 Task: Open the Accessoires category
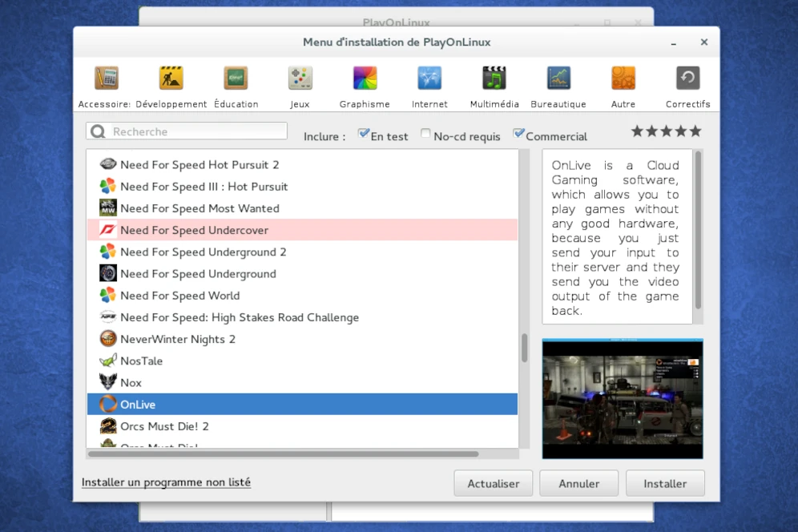[x=106, y=87]
